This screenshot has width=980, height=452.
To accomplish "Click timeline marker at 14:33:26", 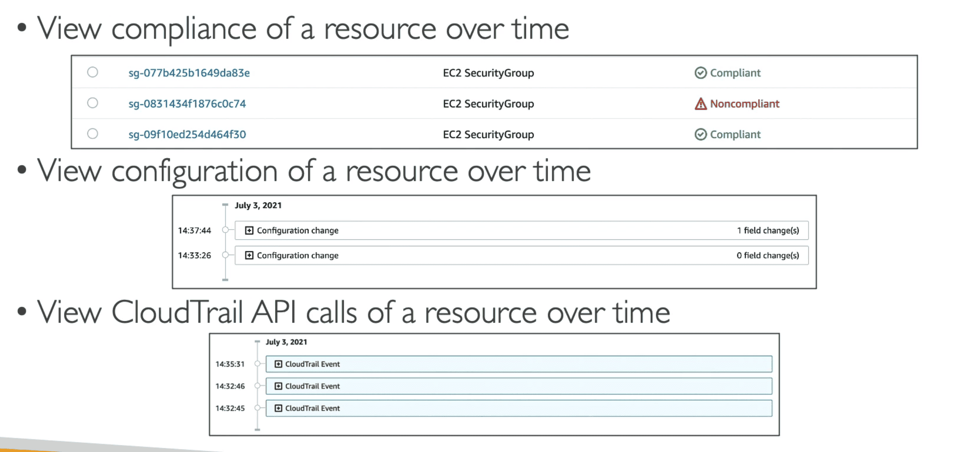I will pyautogui.click(x=225, y=255).
